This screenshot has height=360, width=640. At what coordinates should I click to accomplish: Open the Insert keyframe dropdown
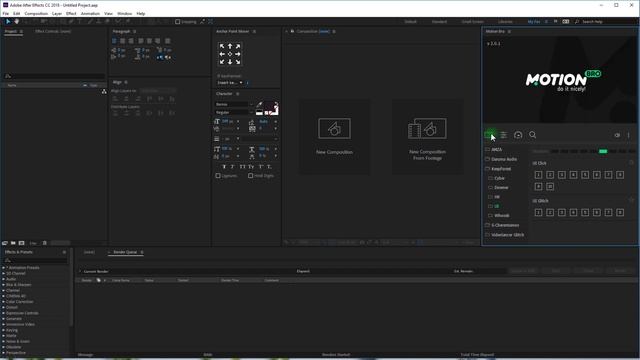(230, 83)
